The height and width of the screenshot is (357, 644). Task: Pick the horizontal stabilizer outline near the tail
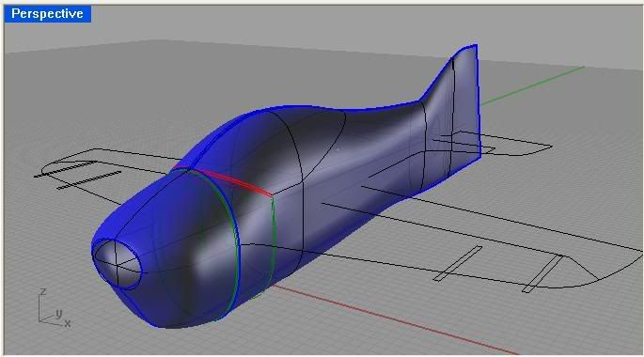(513, 145)
